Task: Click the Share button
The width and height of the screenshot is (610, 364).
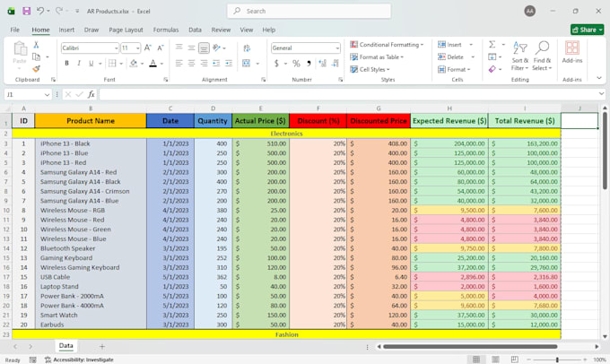Action: [587, 30]
